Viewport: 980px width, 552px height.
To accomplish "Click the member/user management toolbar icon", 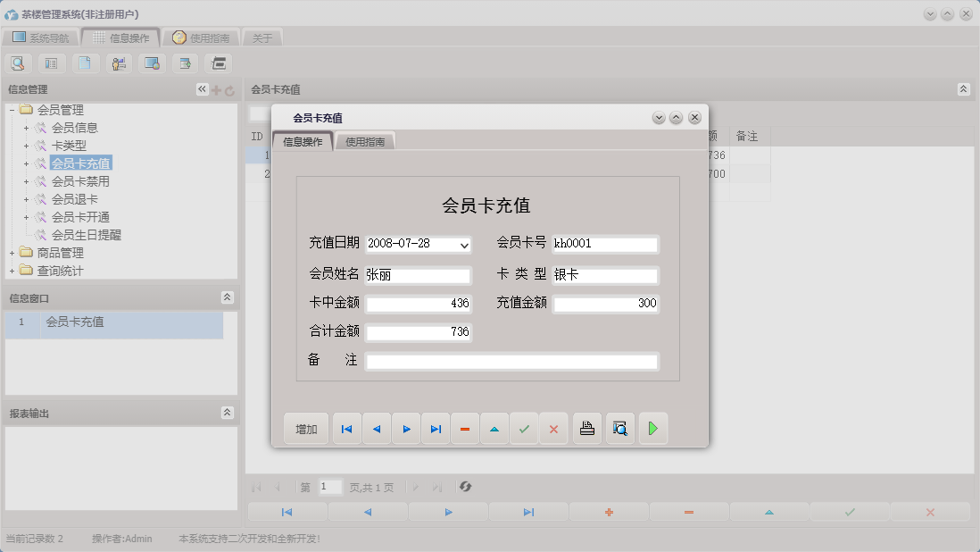I will [x=119, y=63].
